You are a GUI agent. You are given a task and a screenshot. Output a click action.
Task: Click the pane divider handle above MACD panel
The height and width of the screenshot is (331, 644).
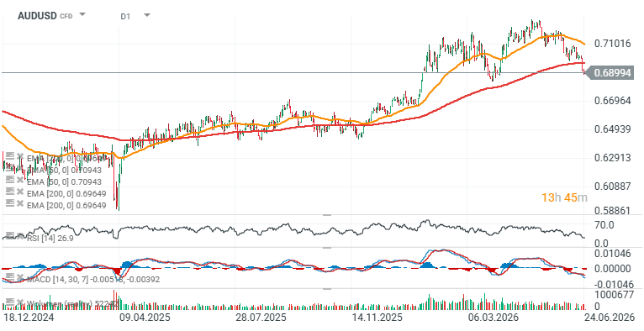pyautogui.click(x=327, y=248)
